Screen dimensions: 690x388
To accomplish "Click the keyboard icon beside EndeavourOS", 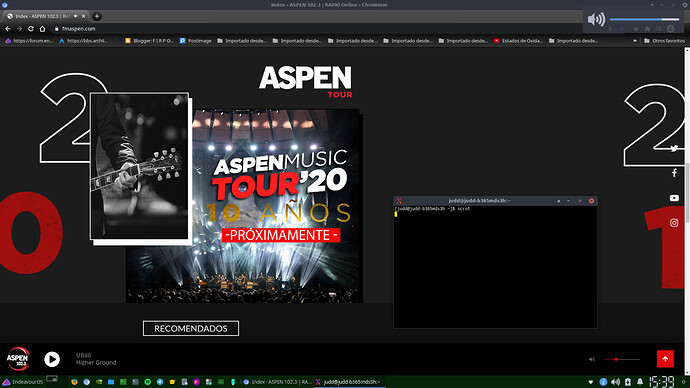I will click(52, 379).
